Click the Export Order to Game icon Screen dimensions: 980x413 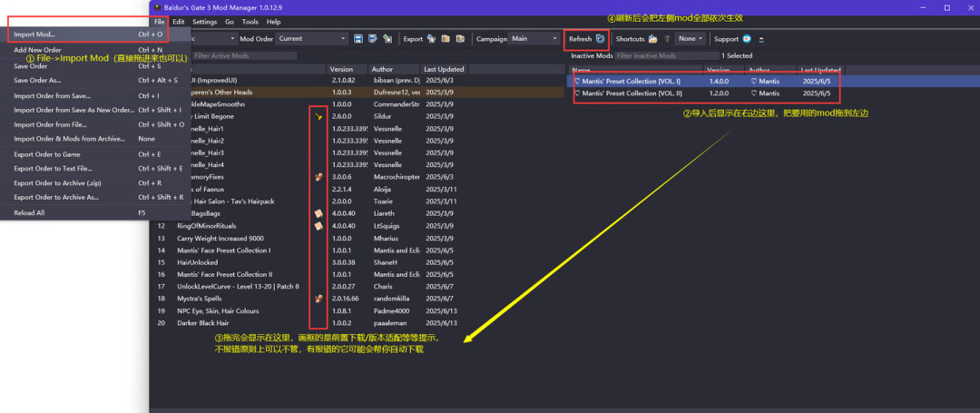pyautogui.click(x=431, y=39)
